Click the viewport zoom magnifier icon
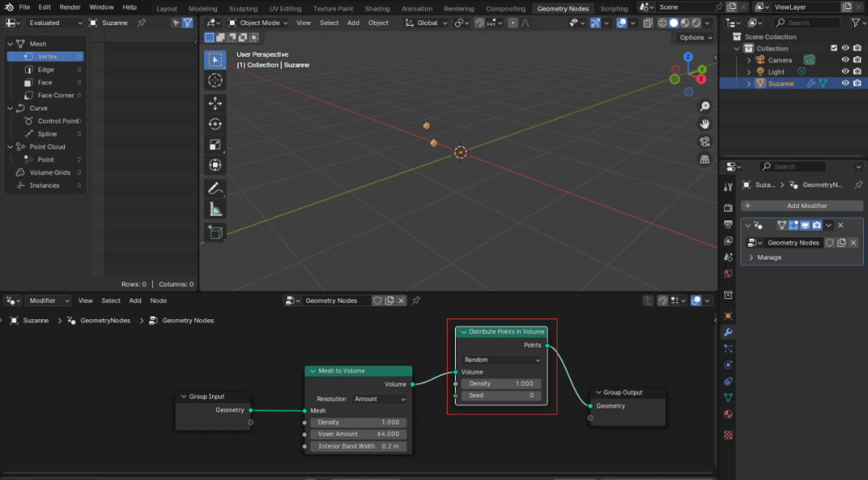 [x=705, y=106]
